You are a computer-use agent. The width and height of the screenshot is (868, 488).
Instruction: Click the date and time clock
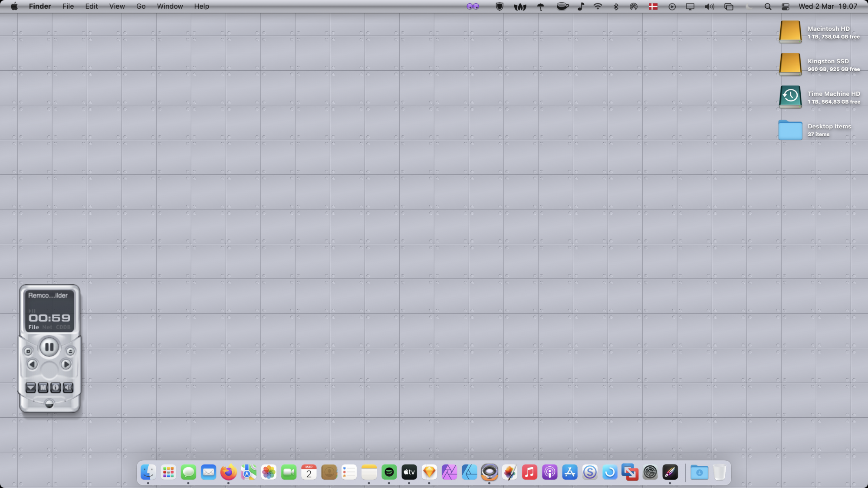828,7
